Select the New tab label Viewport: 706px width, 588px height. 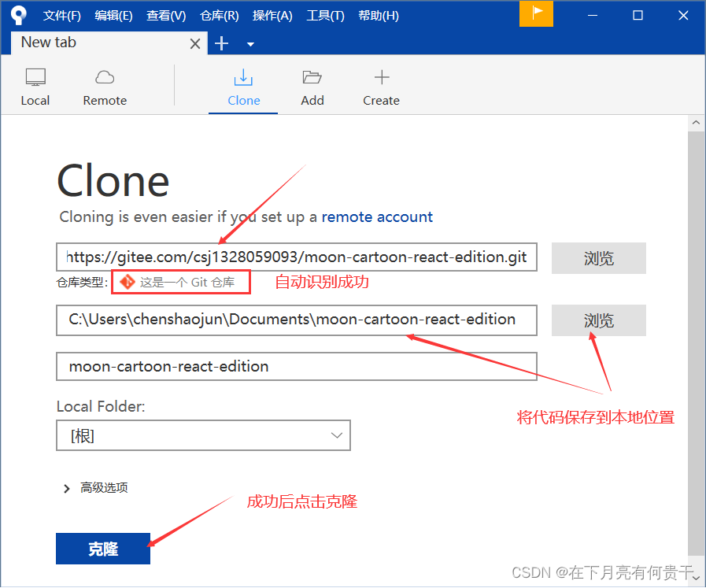coord(49,43)
